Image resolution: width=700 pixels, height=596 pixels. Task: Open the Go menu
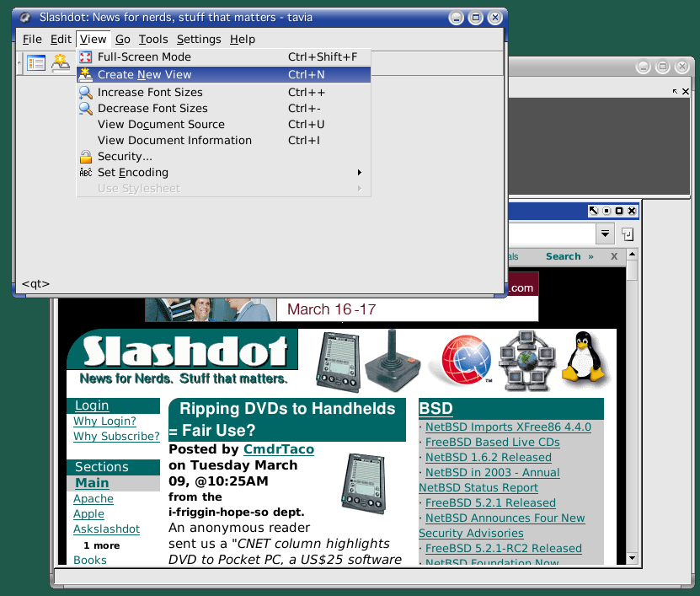(123, 40)
